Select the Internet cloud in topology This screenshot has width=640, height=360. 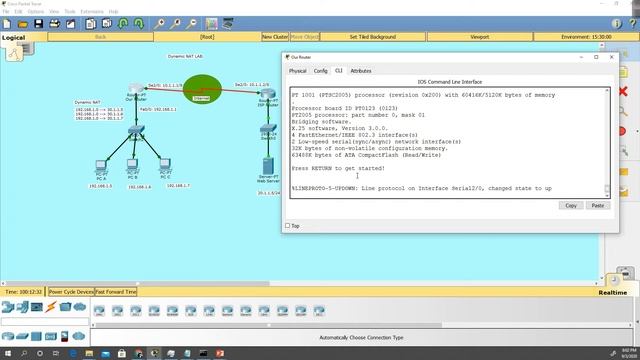tap(202, 89)
